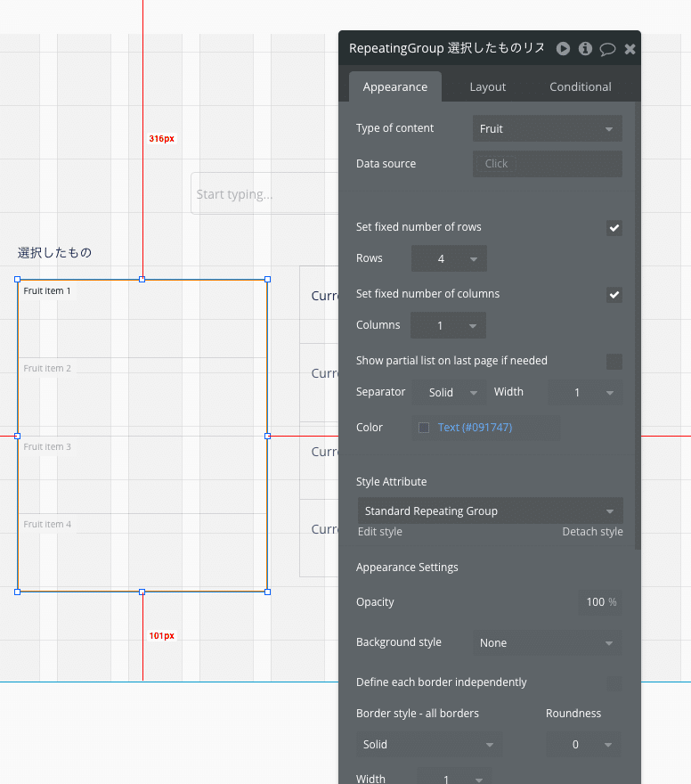Click the property editor scrollbar
Viewport: 691px width, 784px height.
[x=638, y=325]
